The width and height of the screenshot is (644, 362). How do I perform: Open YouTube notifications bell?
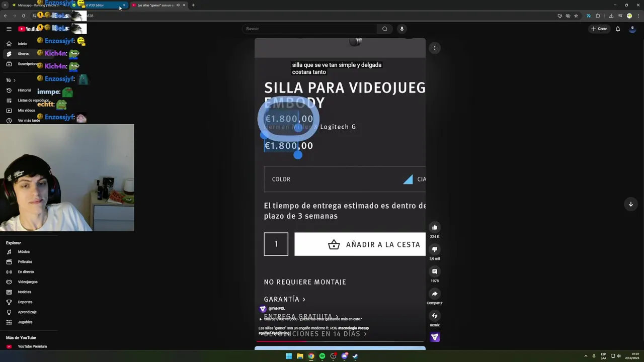618,29
